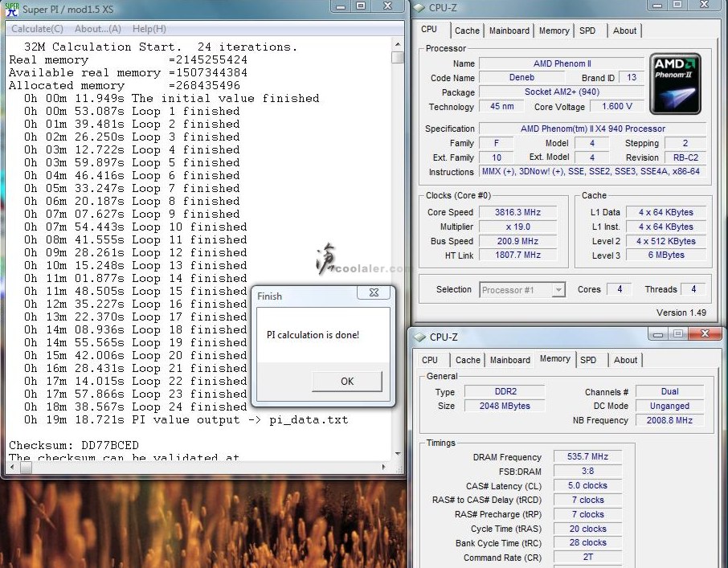Click the upper CPU-Z window's title icon
This screenshot has height=568, width=728.
419,8
